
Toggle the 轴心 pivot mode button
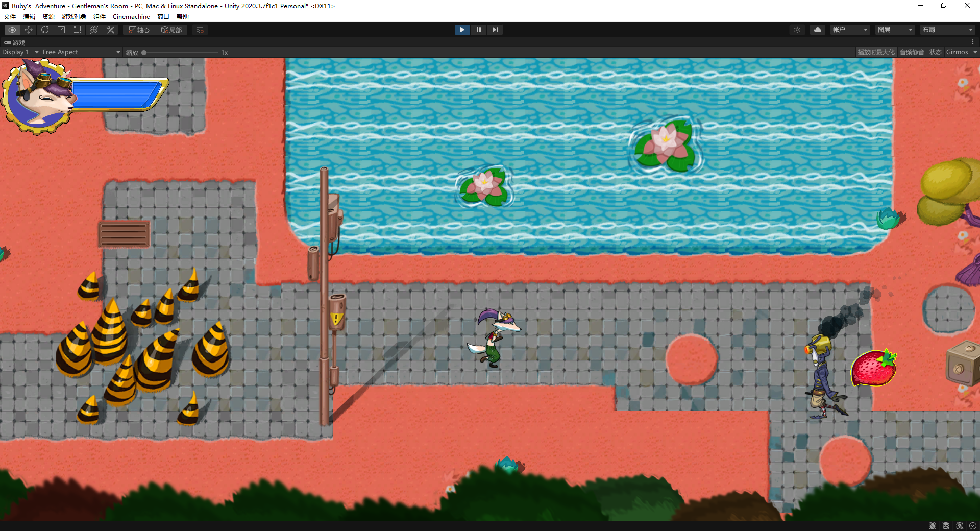[x=139, y=30]
